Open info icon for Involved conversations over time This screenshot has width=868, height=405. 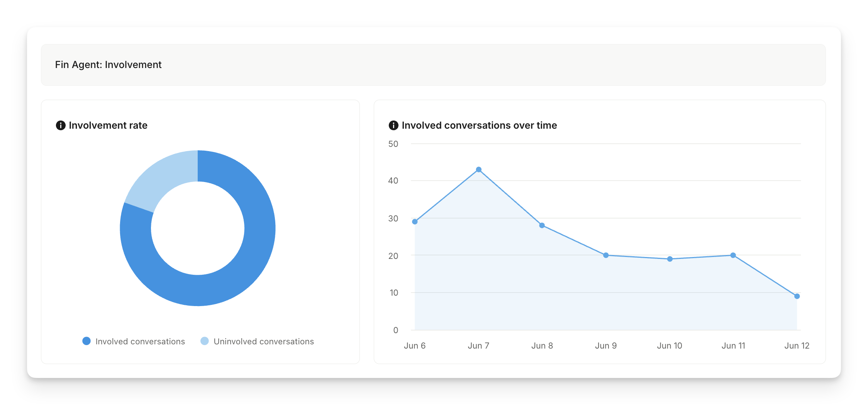(393, 125)
